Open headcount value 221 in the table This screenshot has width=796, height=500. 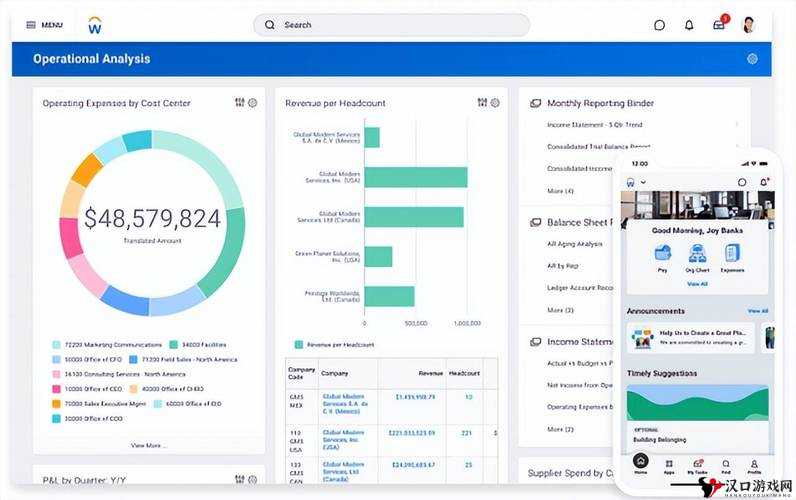click(x=467, y=433)
